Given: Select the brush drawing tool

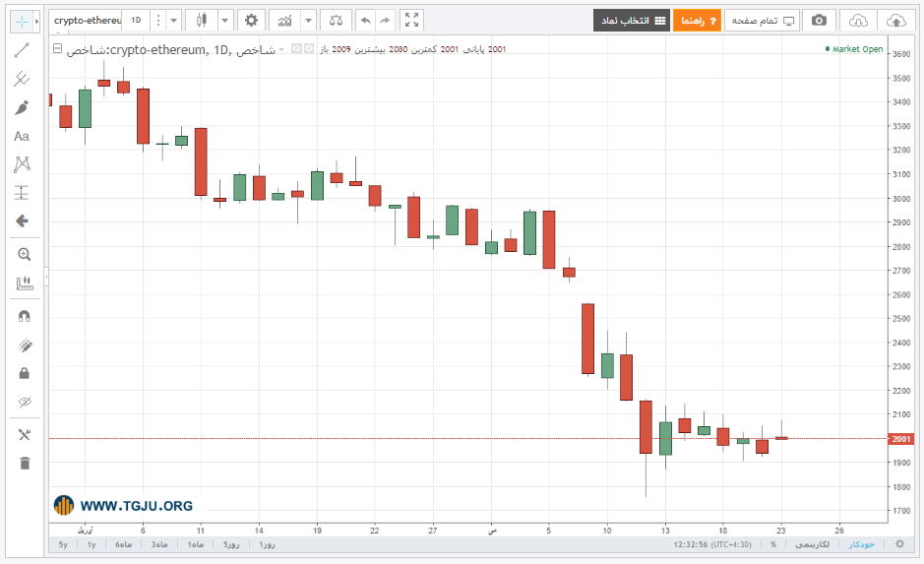Looking at the screenshot, I should [22, 107].
